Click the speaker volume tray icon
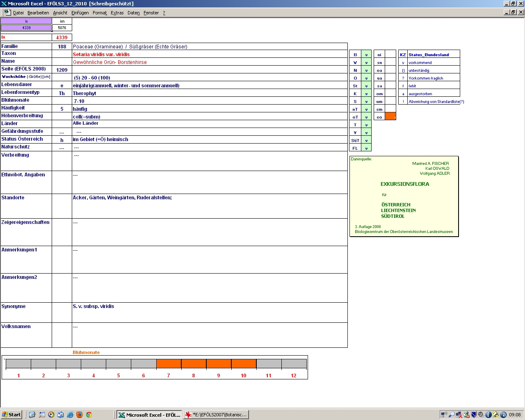 pos(481,415)
